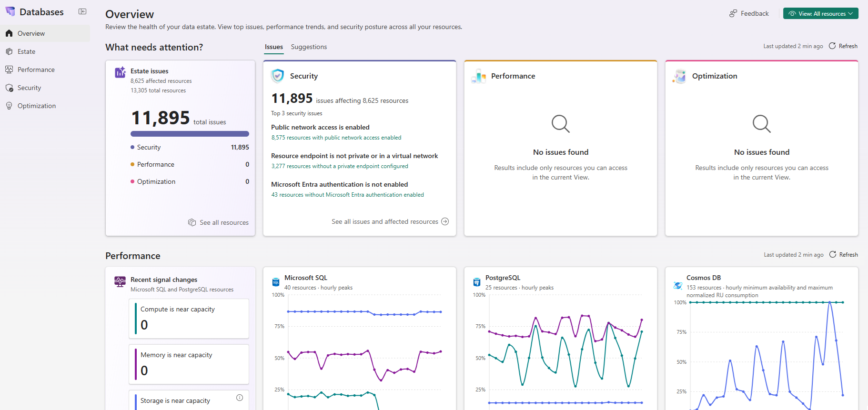Viewport: 868px width, 410px height.
Task: Collapse the sidebar with the panel toggle icon
Action: 82,12
